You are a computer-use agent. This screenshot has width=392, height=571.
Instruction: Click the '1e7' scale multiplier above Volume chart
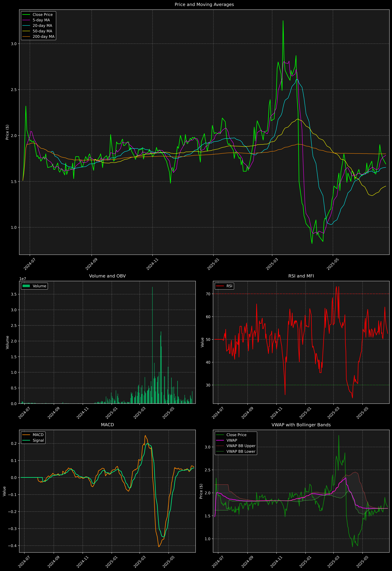[23, 279]
